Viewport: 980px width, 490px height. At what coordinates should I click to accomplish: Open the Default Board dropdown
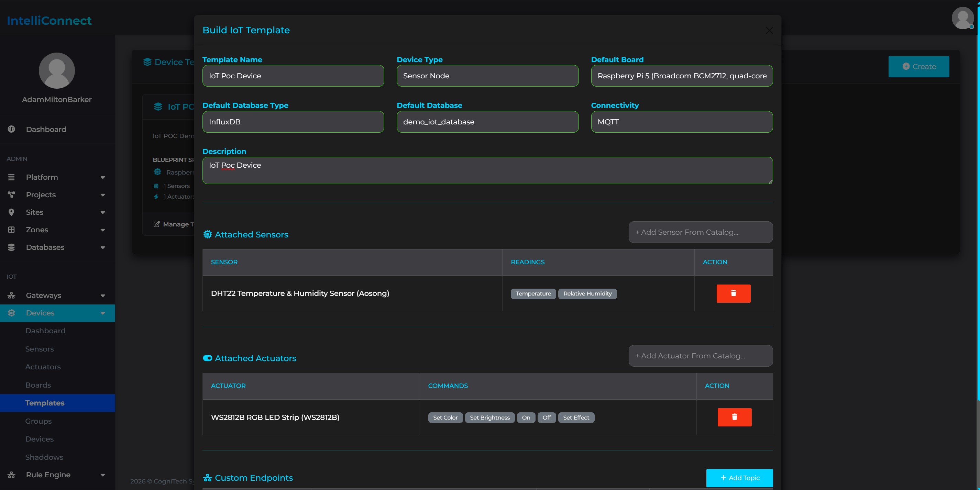tap(682, 76)
